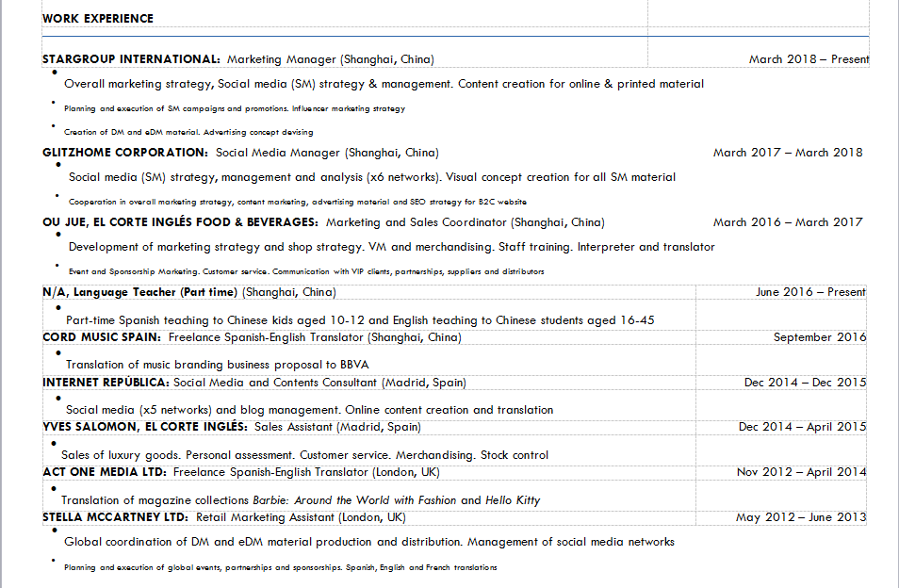
Task: Click the 'May 2012 – June 2013' date
Action: pyautogui.click(x=800, y=517)
